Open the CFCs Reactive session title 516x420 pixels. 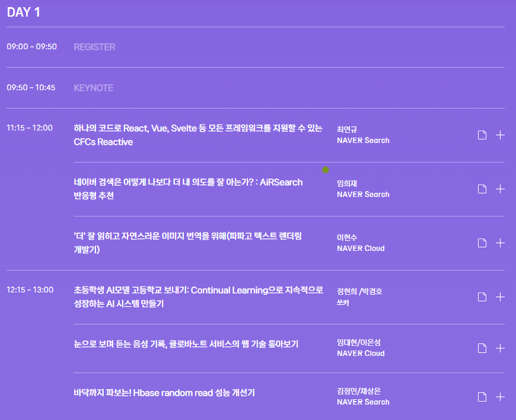[x=198, y=135]
